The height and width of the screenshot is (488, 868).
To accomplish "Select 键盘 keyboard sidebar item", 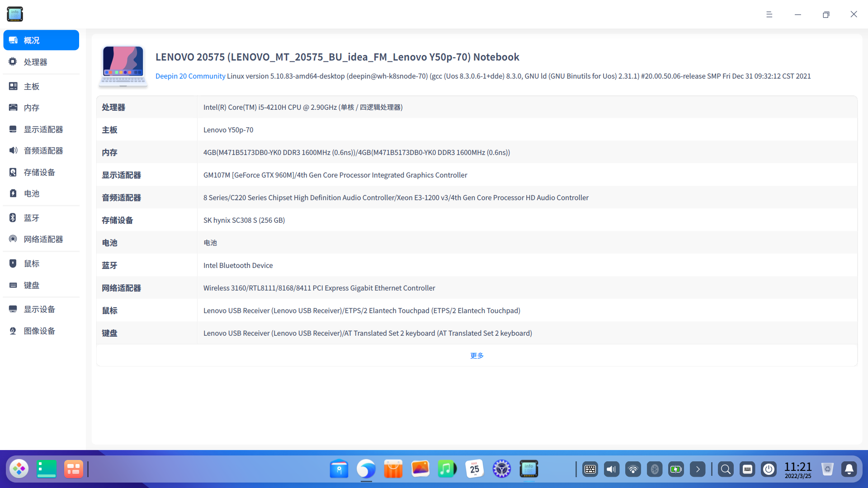I will (x=32, y=285).
